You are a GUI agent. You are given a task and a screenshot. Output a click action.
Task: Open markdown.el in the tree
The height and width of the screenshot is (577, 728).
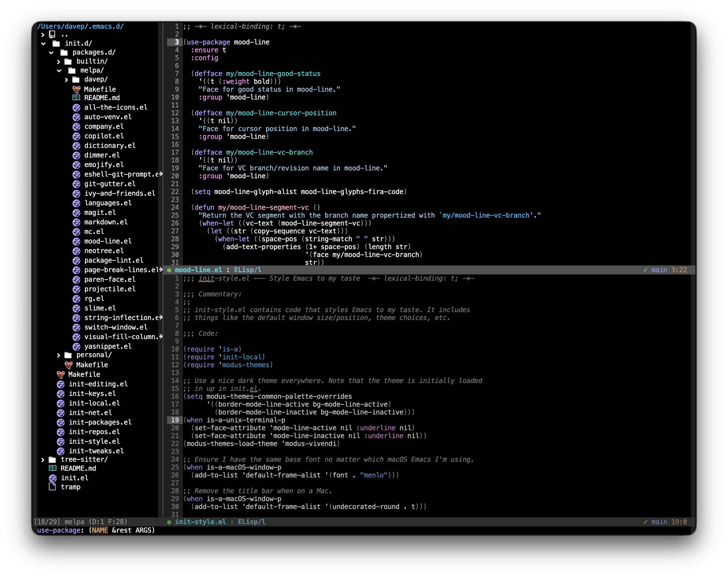coord(106,222)
